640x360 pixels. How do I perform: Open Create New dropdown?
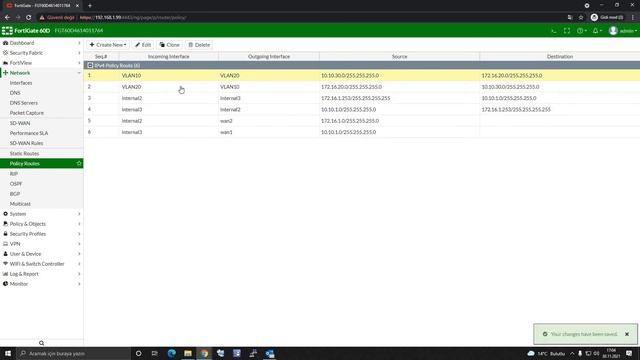(x=108, y=45)
